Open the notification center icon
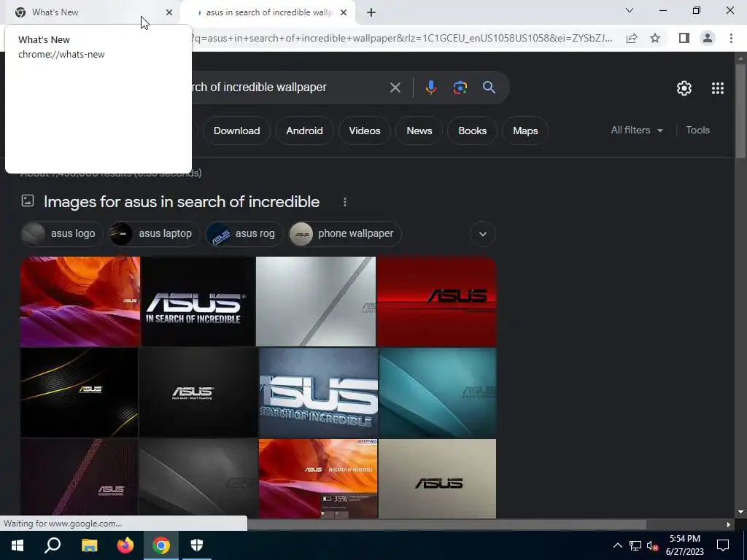Viewport: 747px width, 560px height. (723, 545)
